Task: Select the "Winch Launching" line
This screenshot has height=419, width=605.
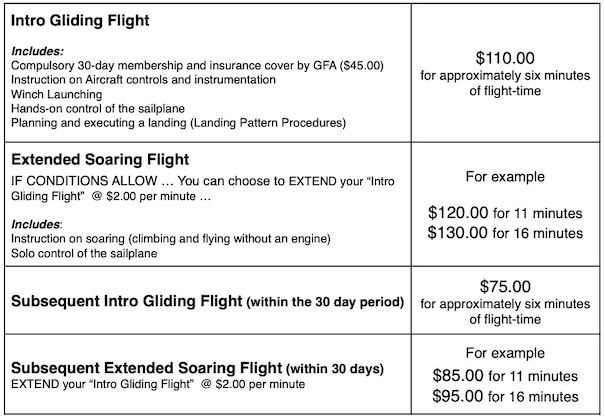Action: [x=48, y=95]
